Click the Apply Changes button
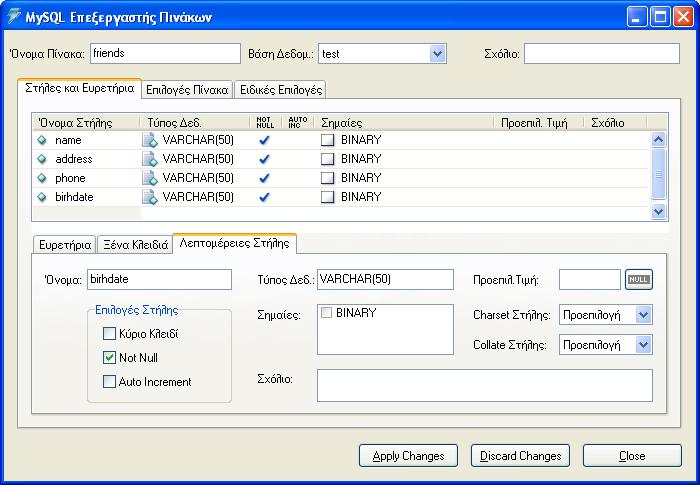 408,456
